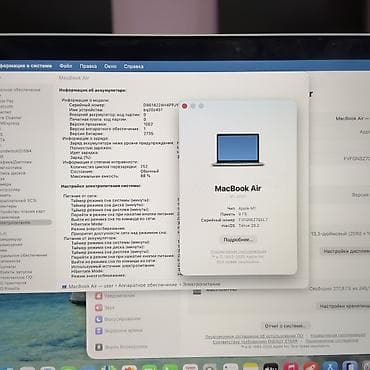Open Звук icon in Settings sidebar
The image size is (370, 370).
[x=99, y=308]
